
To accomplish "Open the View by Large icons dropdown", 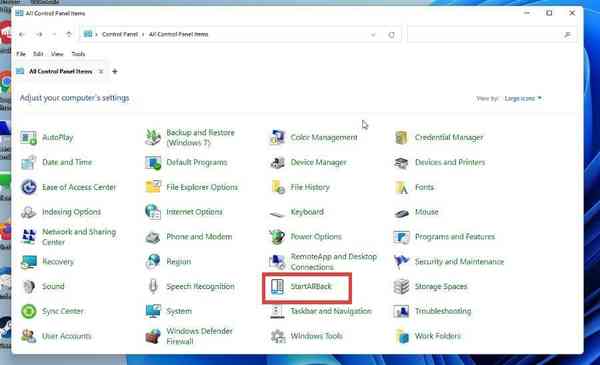I will pos(523,99).
